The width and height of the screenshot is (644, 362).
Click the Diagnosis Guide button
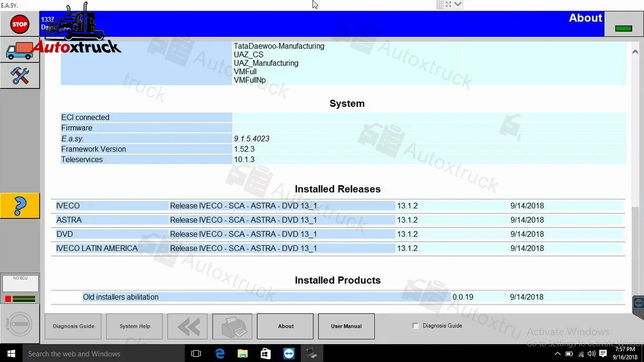(74, 326)
